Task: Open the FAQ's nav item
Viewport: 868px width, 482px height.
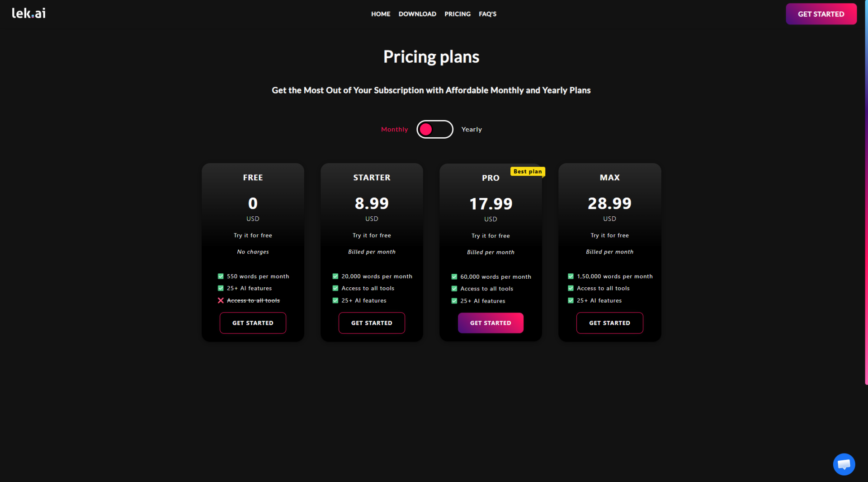Action: click(487, 14)
